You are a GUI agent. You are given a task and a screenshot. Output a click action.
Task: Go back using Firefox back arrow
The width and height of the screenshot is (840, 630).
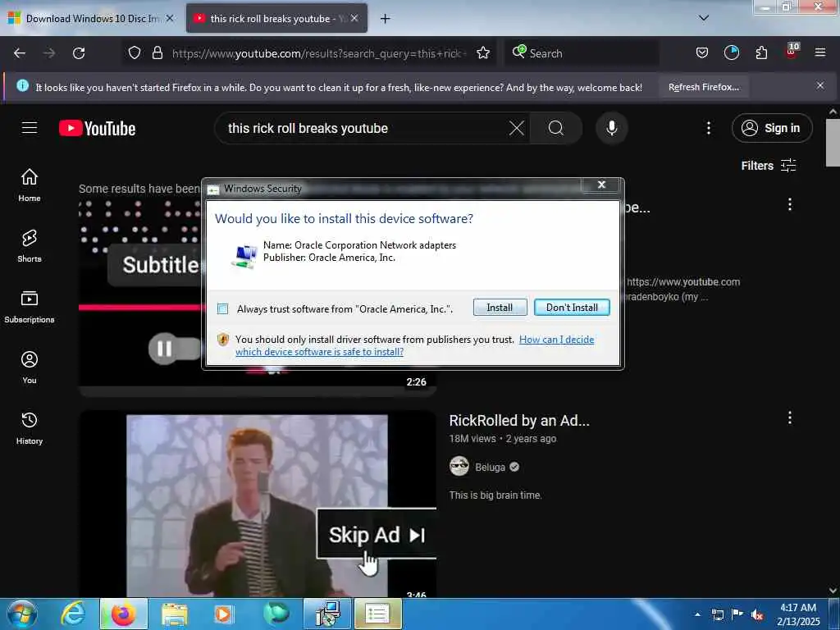[x=20, y=53]
